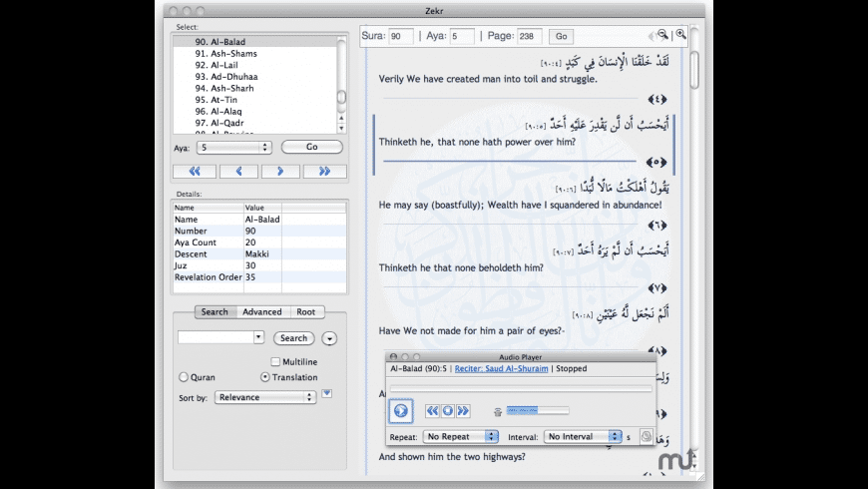Go to the next aya with the single-right arrow
The height and width of the screenshot is (489, 868).
point(280,171)
